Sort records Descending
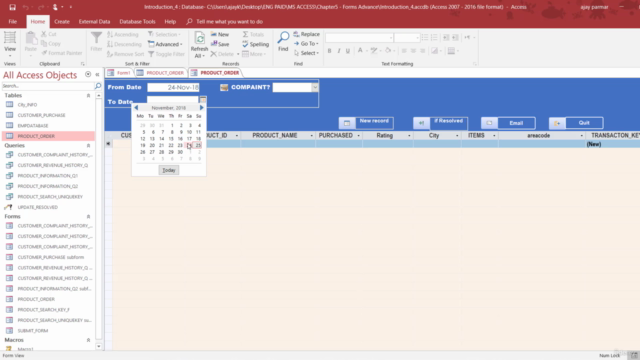The image size is (640, 360). click(x=124, y=44)
